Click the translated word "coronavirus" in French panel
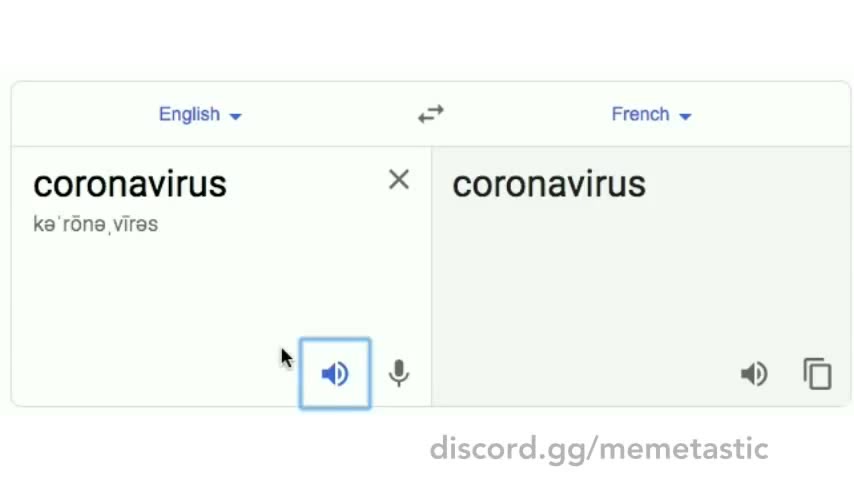Viewport: 854px width, 480px height. (x=549, y=184)
